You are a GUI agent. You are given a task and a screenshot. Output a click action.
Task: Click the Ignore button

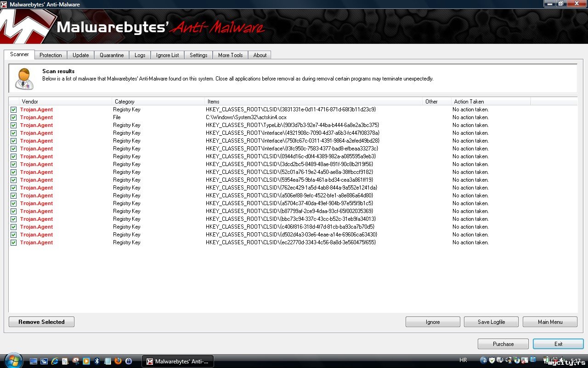[433, 322]
